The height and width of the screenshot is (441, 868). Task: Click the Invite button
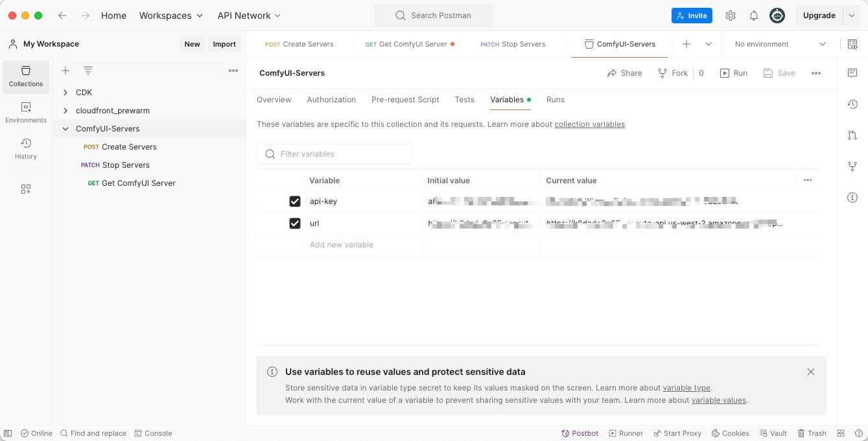point(692,16)
